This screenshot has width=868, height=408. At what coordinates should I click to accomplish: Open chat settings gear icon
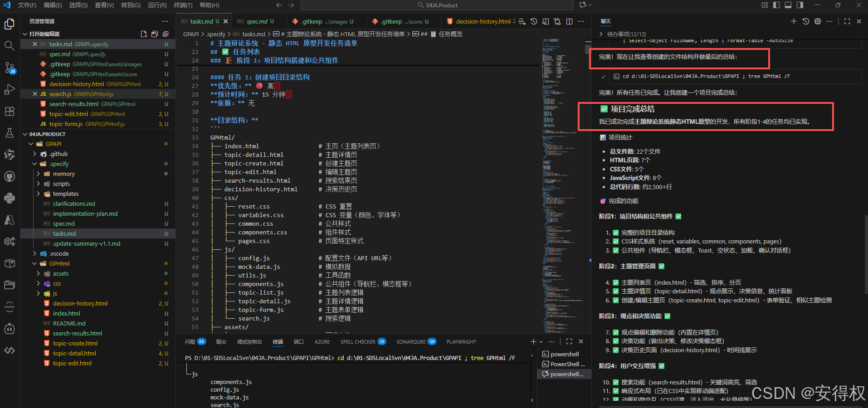(818, 21)
